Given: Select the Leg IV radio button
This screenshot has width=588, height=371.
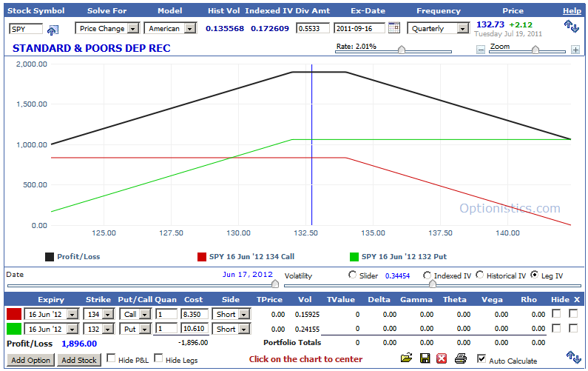Looking at the screenshot, I should pos(534,275).
